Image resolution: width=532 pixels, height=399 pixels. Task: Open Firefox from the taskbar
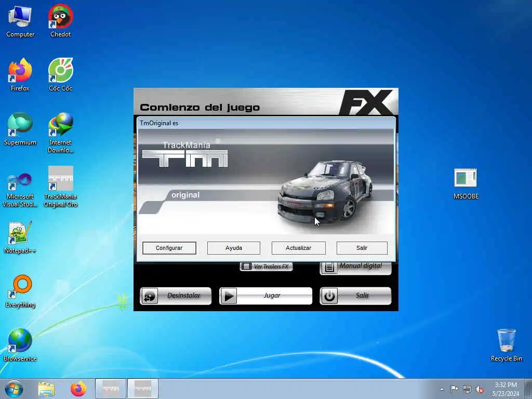[78, 389]
